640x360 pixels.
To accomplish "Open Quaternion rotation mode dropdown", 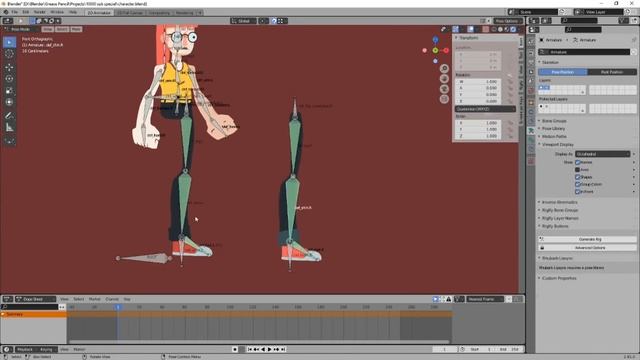I will pos(485,109).
